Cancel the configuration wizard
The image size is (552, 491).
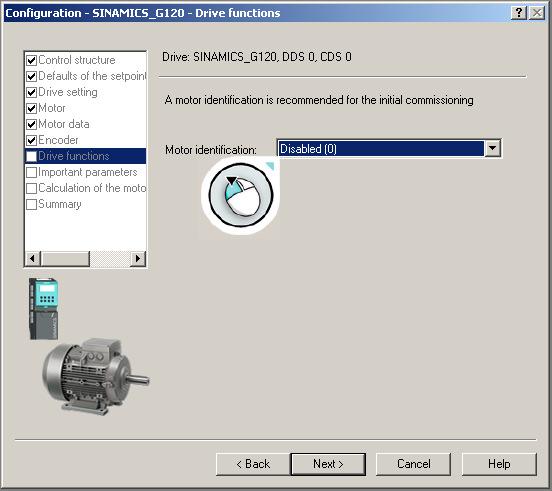414,464
